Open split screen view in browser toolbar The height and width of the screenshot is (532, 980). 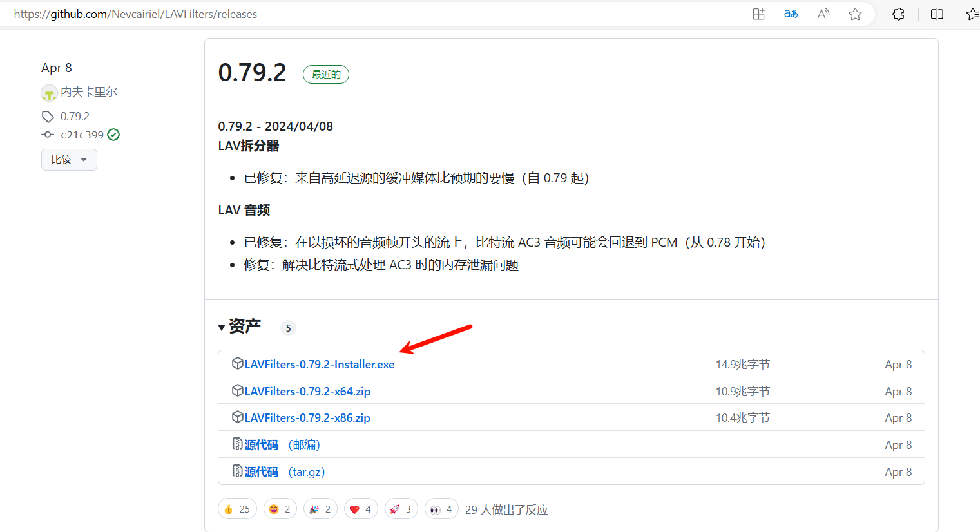[936, 14]
